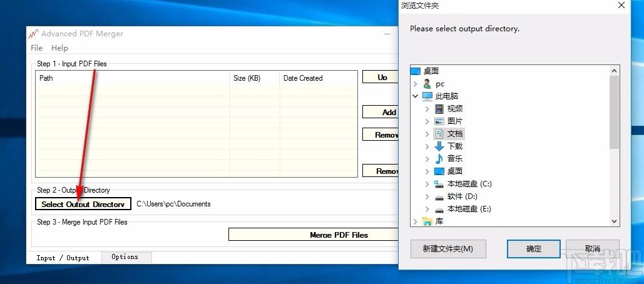The width and height of the screenshot is (644, 284).
Task: Click the Path column header
Action: (132, 78)
